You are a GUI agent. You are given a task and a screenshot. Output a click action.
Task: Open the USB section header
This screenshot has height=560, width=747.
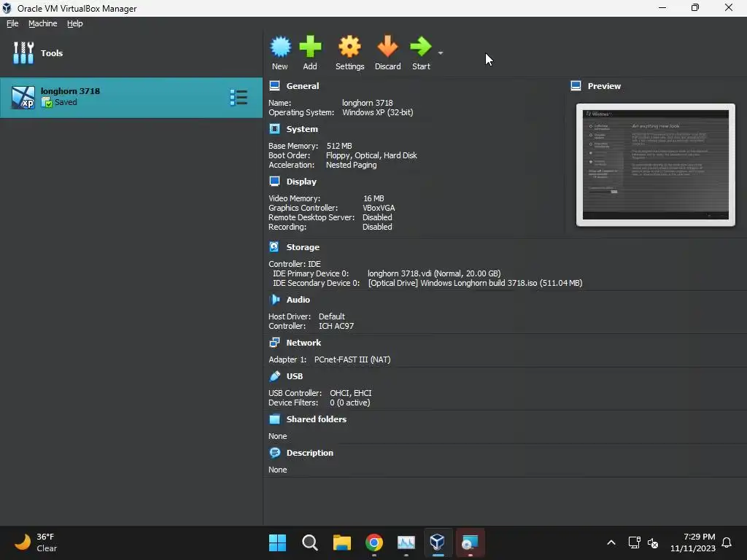pyautogui.click(x=295, y=376)
